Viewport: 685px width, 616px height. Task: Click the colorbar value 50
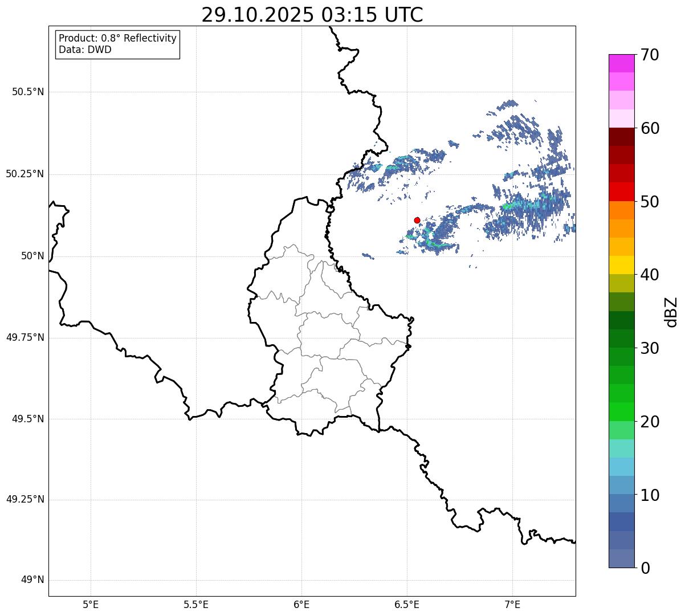(650, 202)
